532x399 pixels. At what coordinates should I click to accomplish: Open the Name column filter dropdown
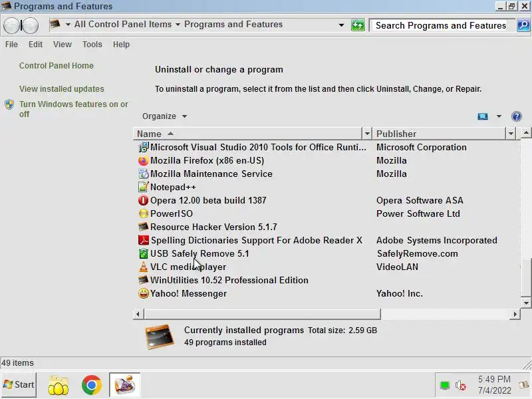point(367,134)
